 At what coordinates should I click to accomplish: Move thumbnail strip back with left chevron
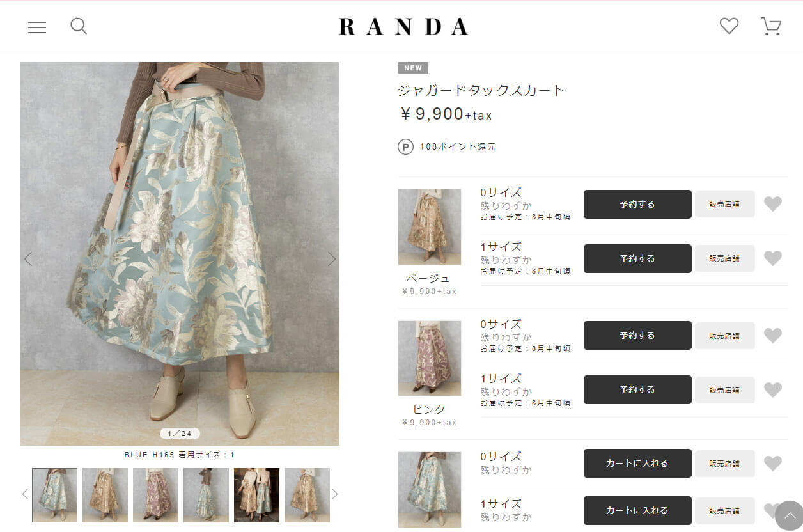(25, 494)
